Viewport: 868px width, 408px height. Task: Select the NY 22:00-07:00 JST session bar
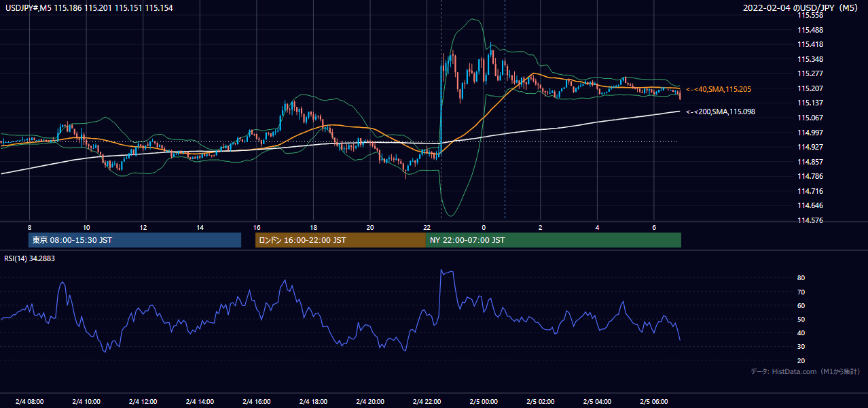point(554,240)
